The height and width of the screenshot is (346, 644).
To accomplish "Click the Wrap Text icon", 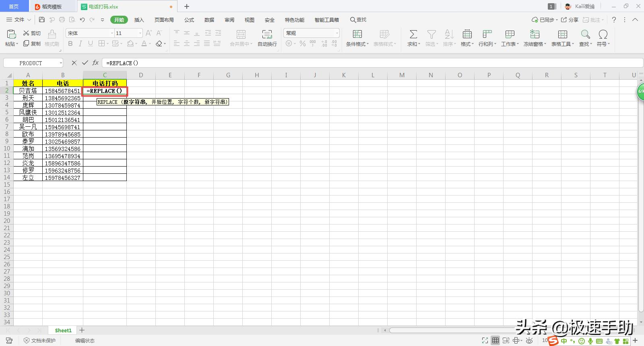I will click(x=267, y=34).
